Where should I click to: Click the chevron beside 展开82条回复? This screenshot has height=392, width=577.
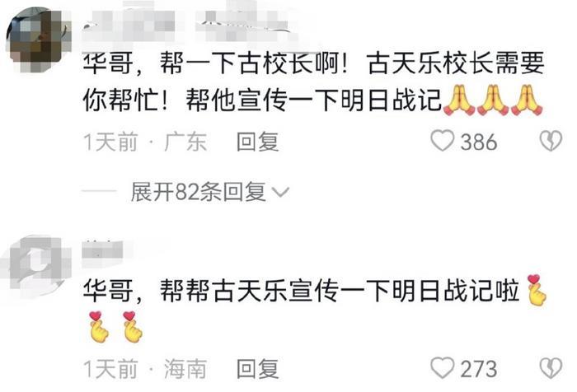click(x=280, y=192)
